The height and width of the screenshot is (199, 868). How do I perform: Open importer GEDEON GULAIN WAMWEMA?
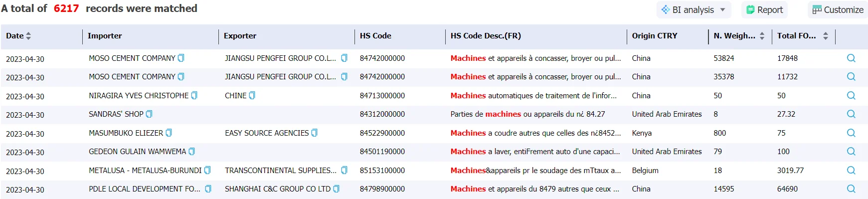pos(138,152)
